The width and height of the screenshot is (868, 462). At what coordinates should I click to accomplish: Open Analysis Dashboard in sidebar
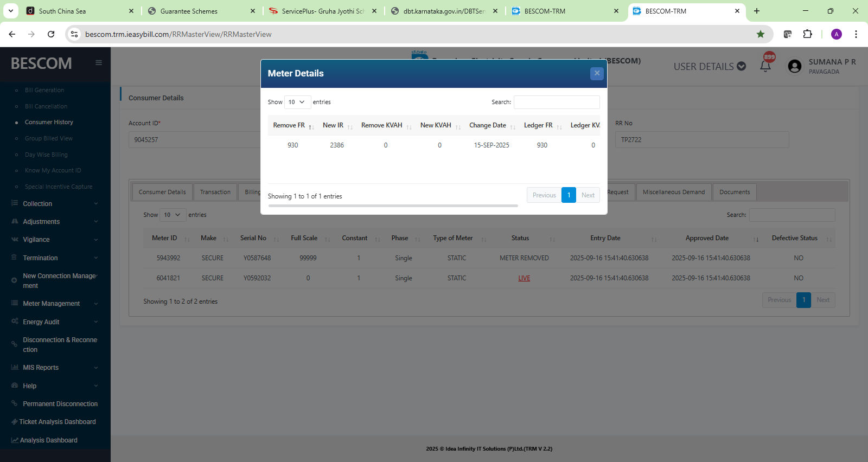[x=49, y=440]
